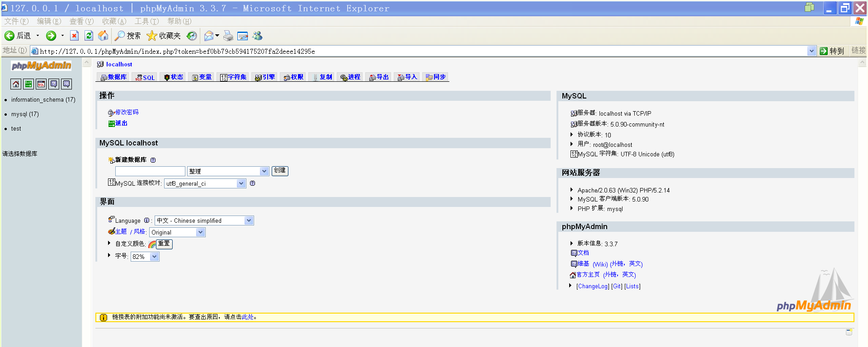The image size is (868, 347).
Task: Open the SQL documentation icon in sidebar
Action: click(x=66, y=84)
